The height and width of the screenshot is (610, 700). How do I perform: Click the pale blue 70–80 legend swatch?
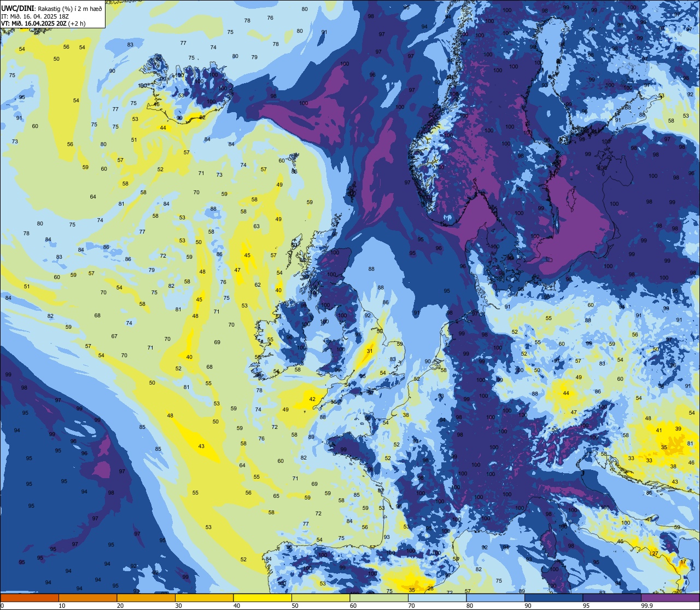point(437,597)
